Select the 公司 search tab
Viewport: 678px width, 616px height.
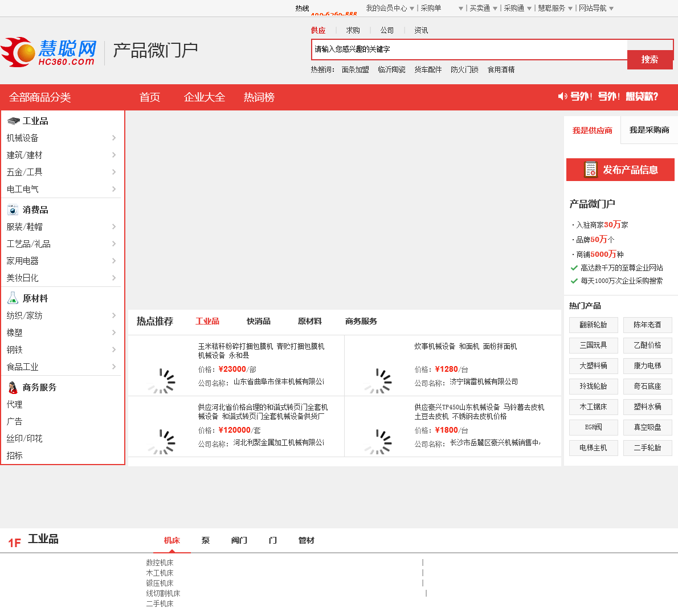pyautogui.click(x=387, y=30)
